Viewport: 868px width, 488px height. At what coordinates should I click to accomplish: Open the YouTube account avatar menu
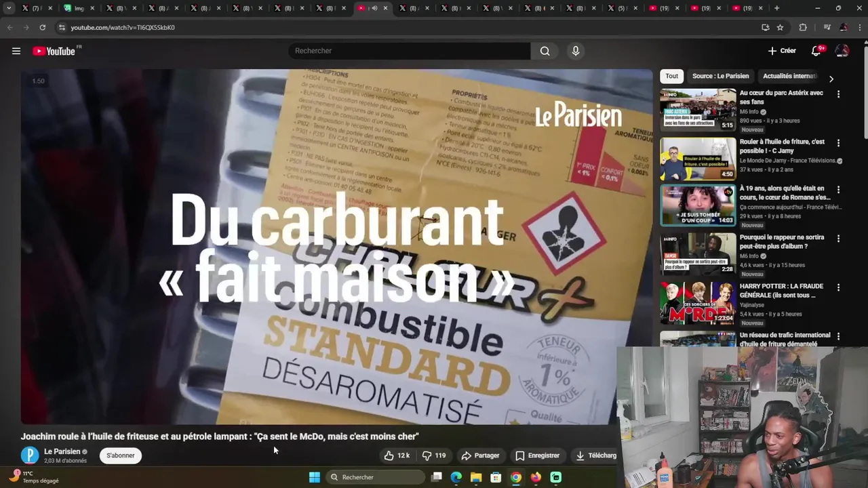tap(842, 51)
